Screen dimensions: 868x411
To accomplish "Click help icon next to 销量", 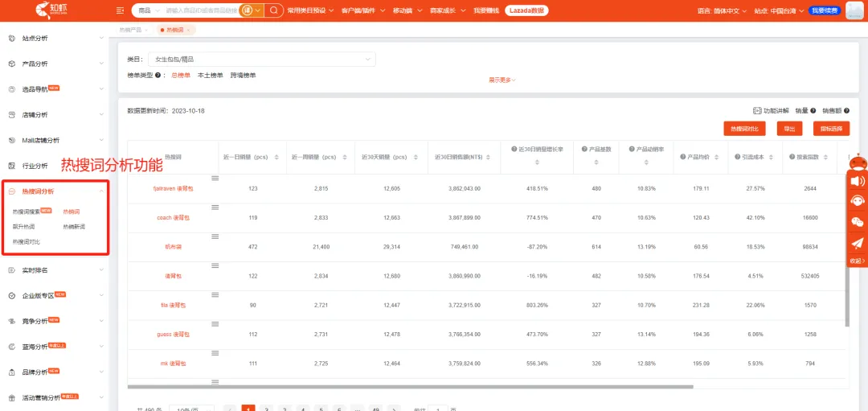I will pos(813,111).
